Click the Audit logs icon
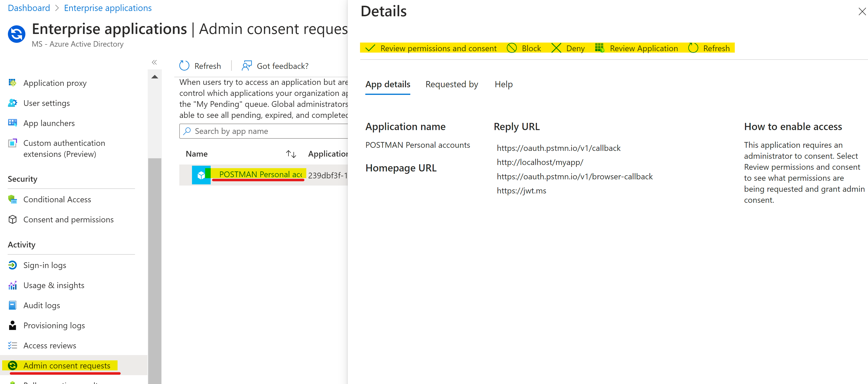Screen dimensions: 868x384 12,305
